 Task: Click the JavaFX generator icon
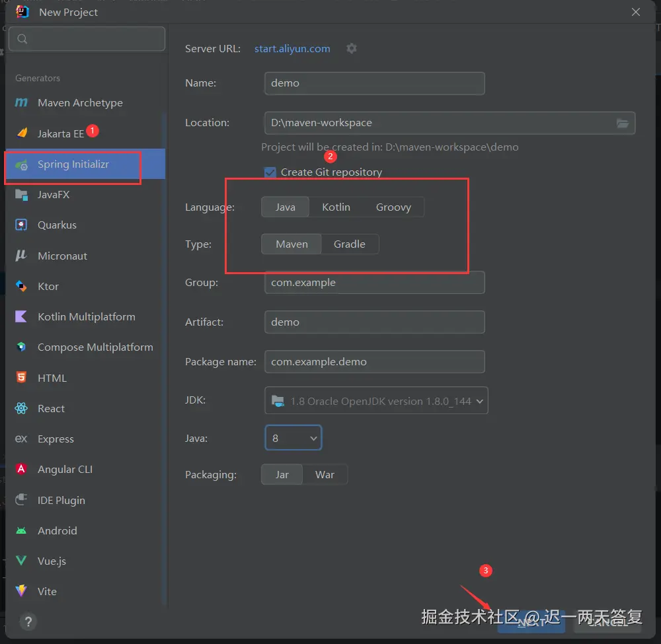click(x=21, y=195)
